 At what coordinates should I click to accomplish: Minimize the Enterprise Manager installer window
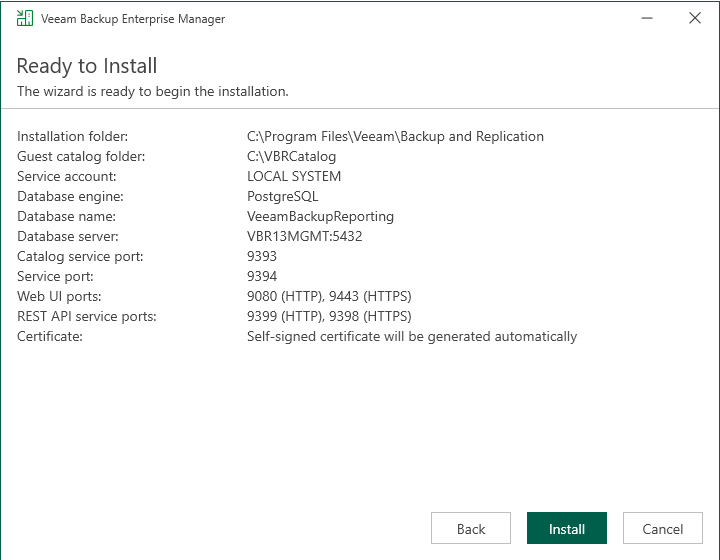coord(649,18)
